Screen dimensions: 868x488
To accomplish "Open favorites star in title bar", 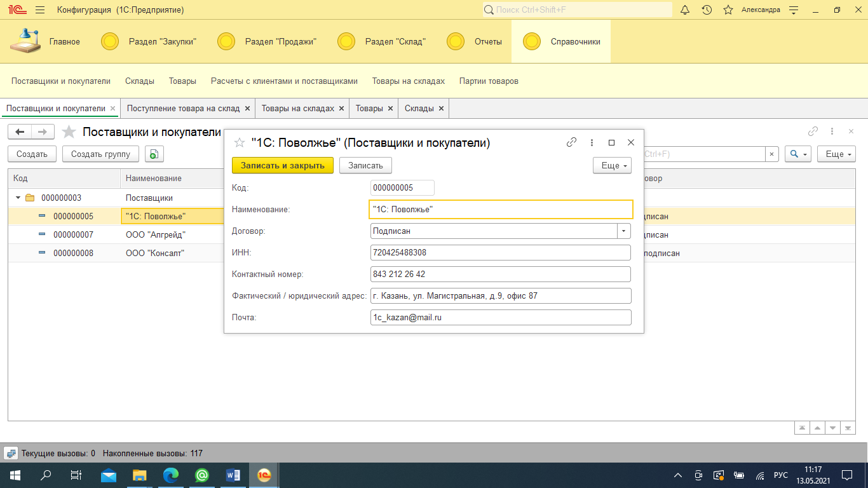I will coord(728,10).
